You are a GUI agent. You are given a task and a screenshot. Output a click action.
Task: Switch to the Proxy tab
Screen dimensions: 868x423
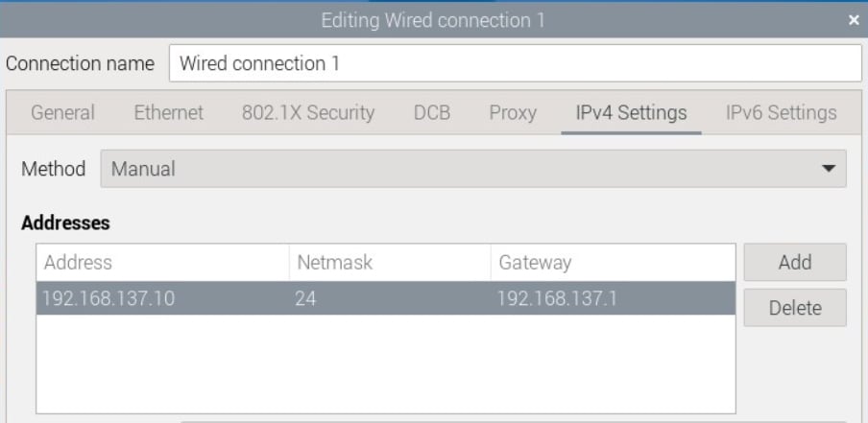tap(513, 113)
